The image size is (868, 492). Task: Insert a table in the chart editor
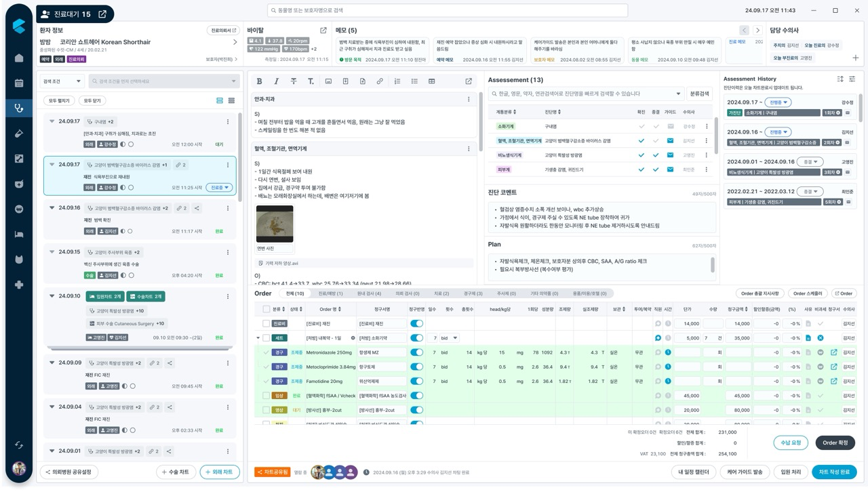pos(431,81)
